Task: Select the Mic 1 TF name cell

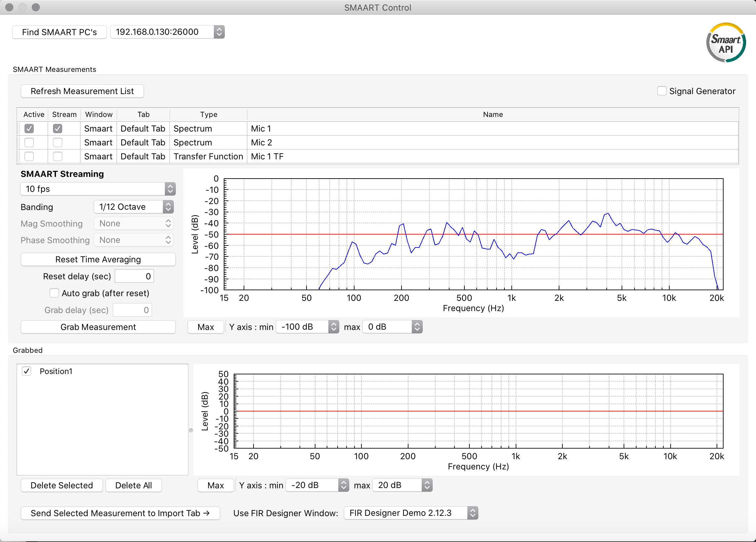Action: point(493,156)
